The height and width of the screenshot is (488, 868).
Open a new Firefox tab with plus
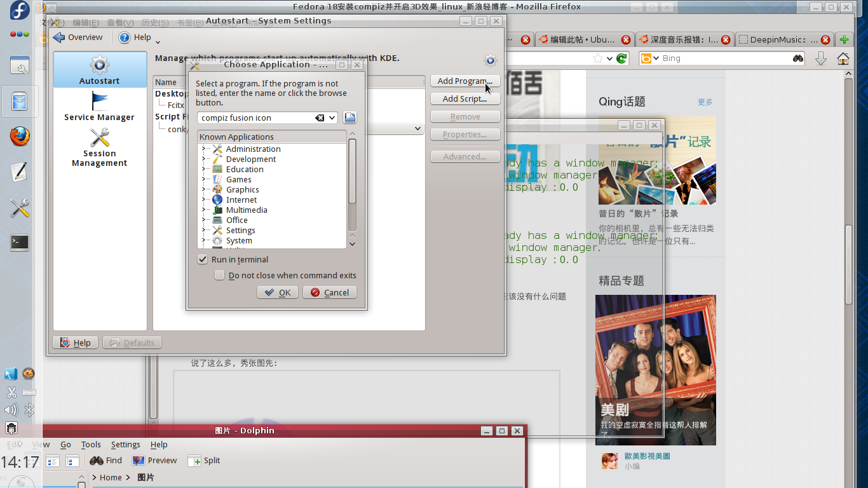coord(844,39)
